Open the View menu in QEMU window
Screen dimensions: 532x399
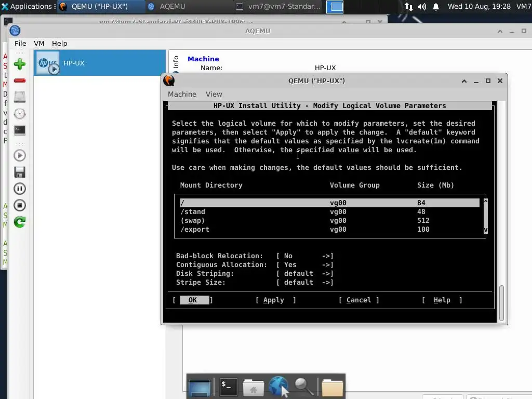(214, 95)
